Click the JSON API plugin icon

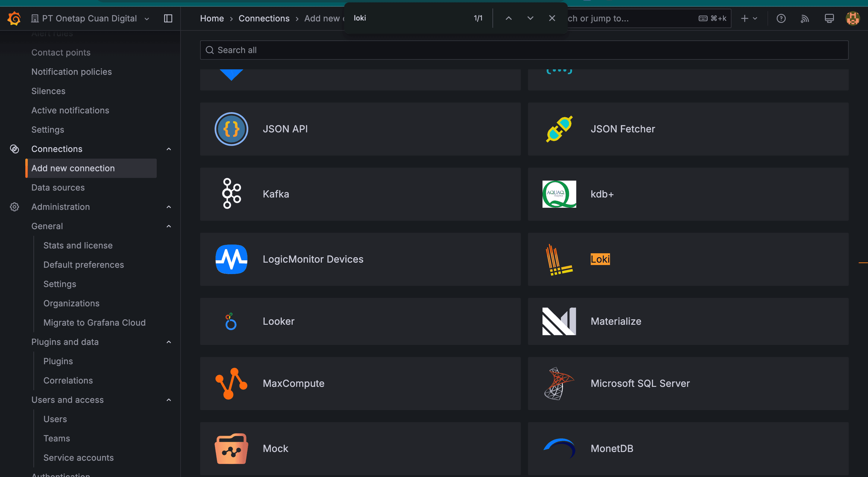tap(231, 129)
